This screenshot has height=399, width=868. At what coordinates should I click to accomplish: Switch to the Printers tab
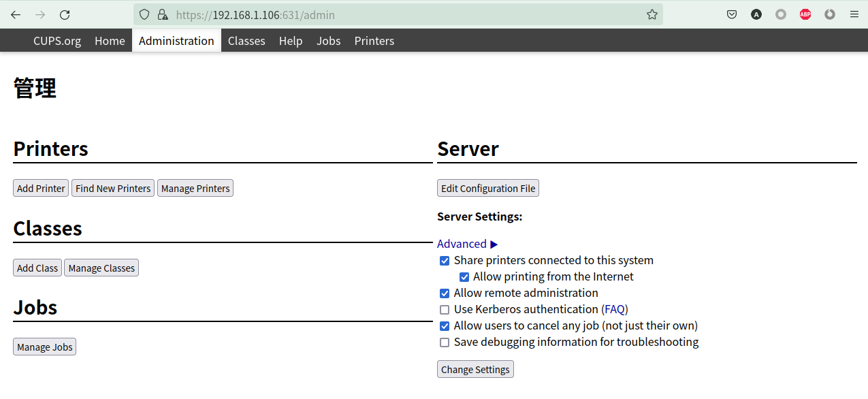click(374, 41)
